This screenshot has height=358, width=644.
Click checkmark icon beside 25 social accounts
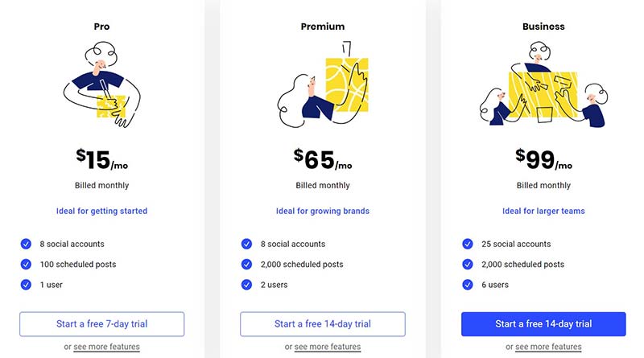(x=468, y=244)
